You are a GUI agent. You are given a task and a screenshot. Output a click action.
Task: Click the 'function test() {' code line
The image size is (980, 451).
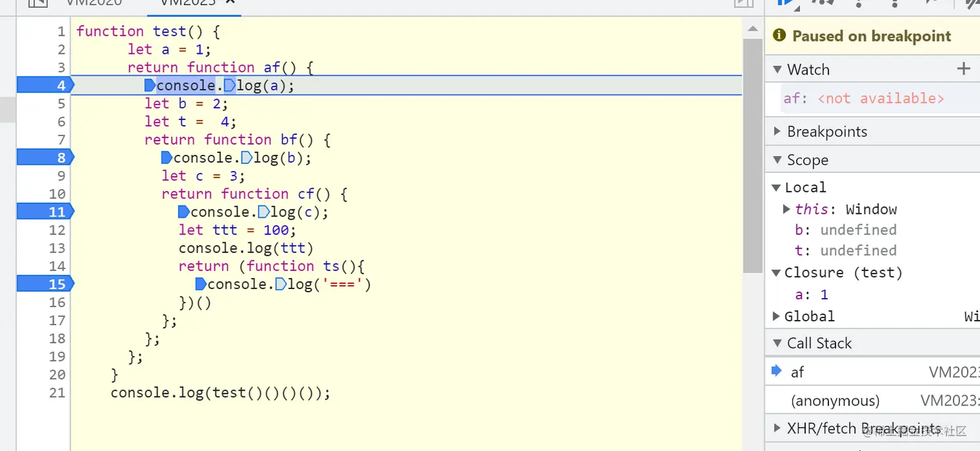tap(148, 31)
